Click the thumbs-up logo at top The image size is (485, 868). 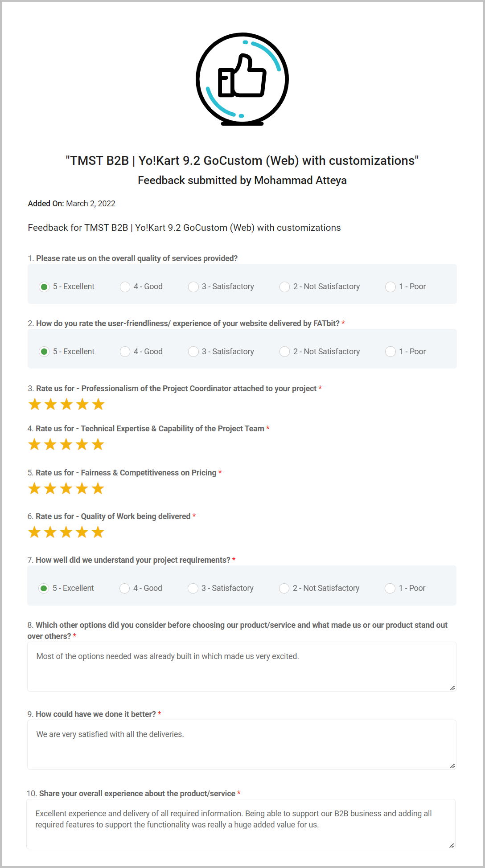(x=242, y=79)
